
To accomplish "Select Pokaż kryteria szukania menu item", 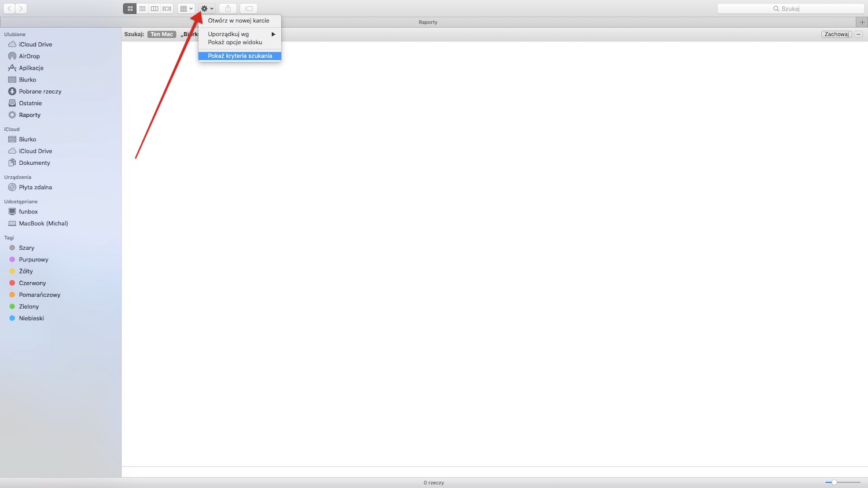I will click(x=240, y=56).
